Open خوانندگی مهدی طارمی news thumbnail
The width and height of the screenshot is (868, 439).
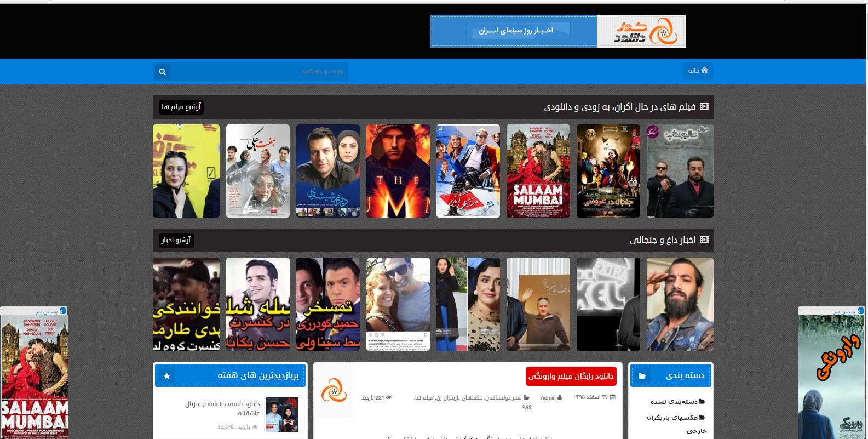coord(186,304)
